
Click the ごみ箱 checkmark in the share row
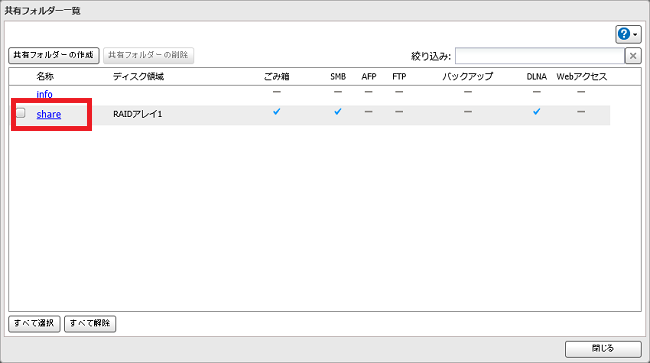click(276, 111)
